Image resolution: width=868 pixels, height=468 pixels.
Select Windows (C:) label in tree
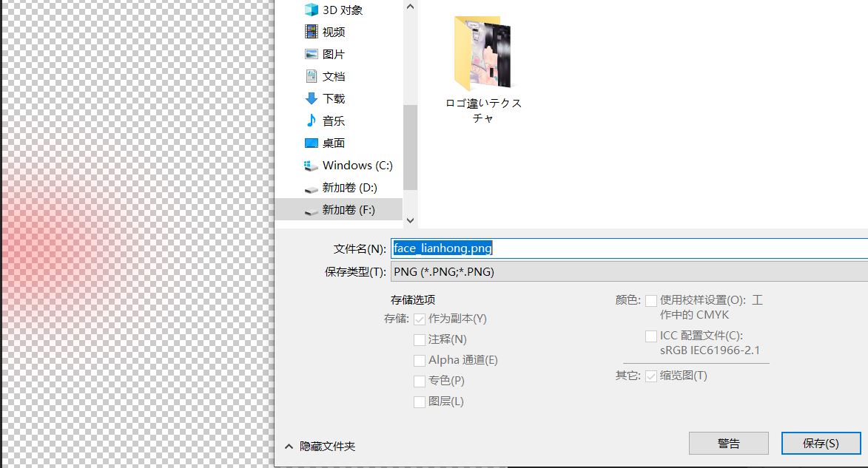pos(357,165)
